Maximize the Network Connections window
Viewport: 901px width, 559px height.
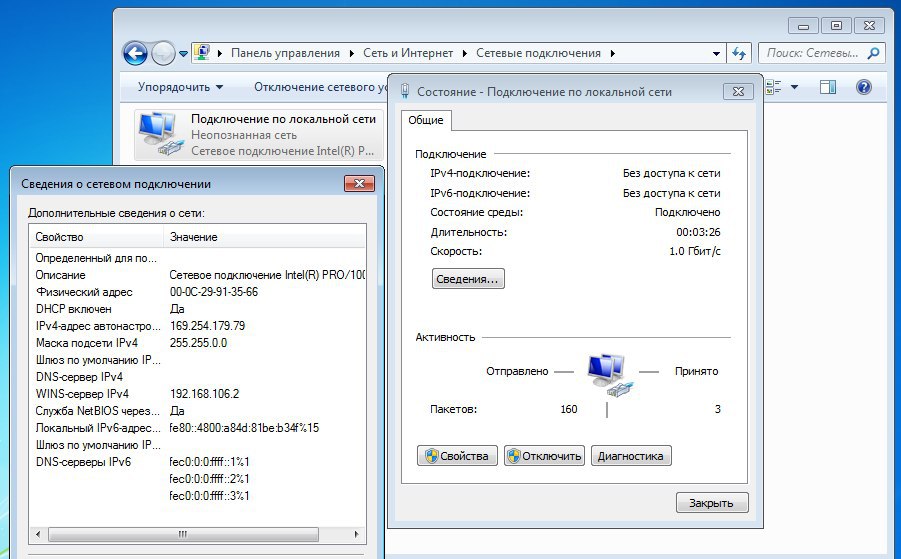click(x=836, y=26)
